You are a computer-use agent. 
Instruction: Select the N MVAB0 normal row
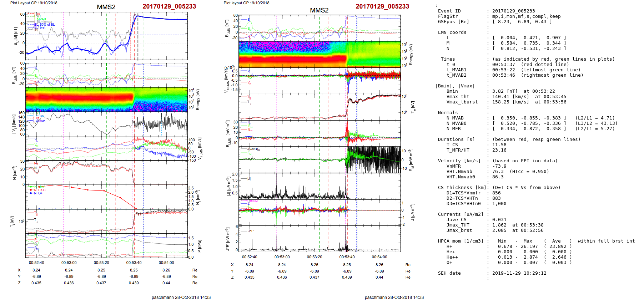point(456,123)
